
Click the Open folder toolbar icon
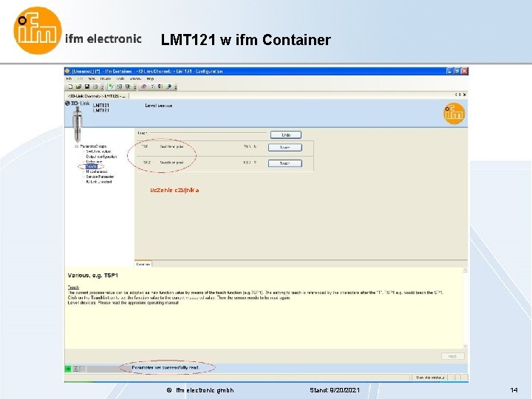(x=79, y=87)
